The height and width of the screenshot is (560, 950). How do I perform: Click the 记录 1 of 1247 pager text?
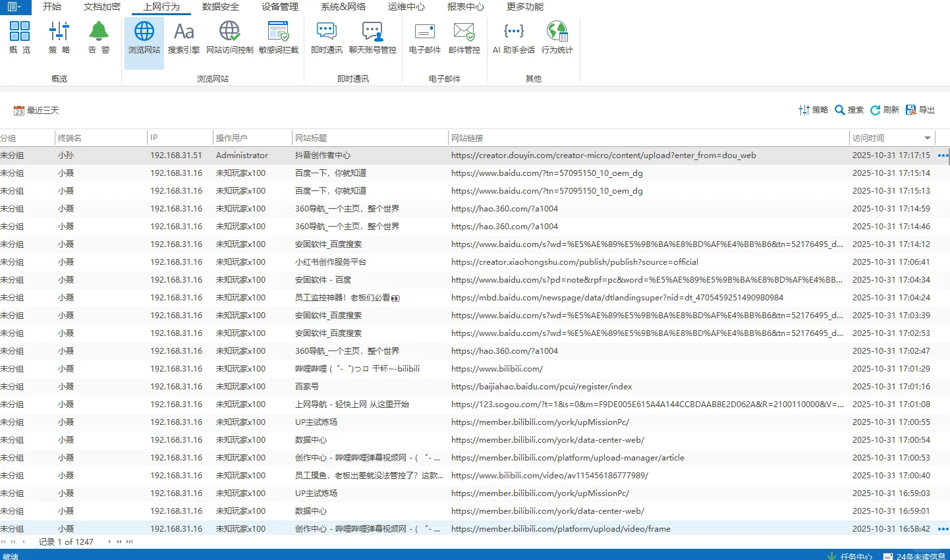coord(66,542)
